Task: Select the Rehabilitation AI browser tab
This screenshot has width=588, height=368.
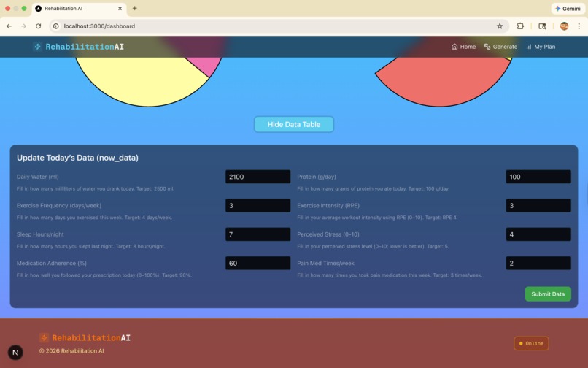Action: coord(79,8)
